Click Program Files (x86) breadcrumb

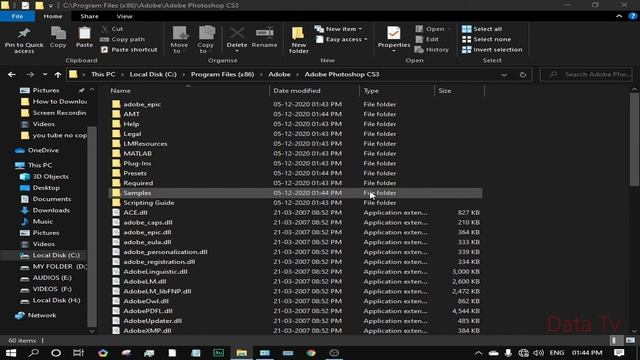(222, 74)
